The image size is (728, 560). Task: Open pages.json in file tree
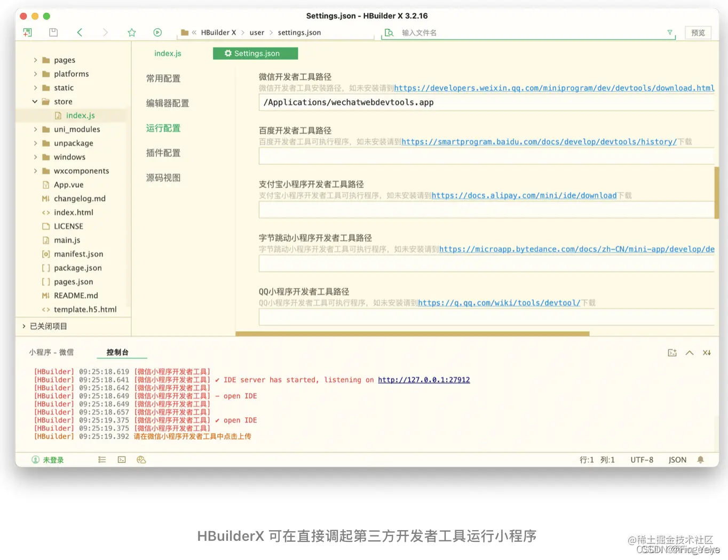coord(73,282)
